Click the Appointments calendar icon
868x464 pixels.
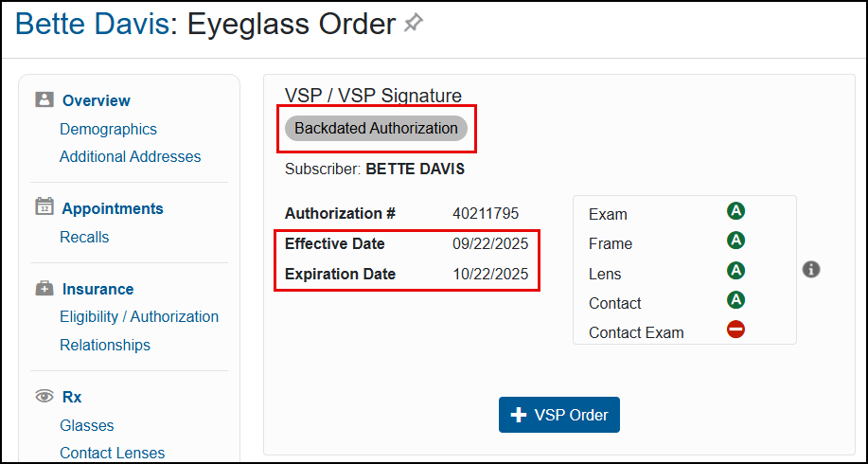pos(44,207)
